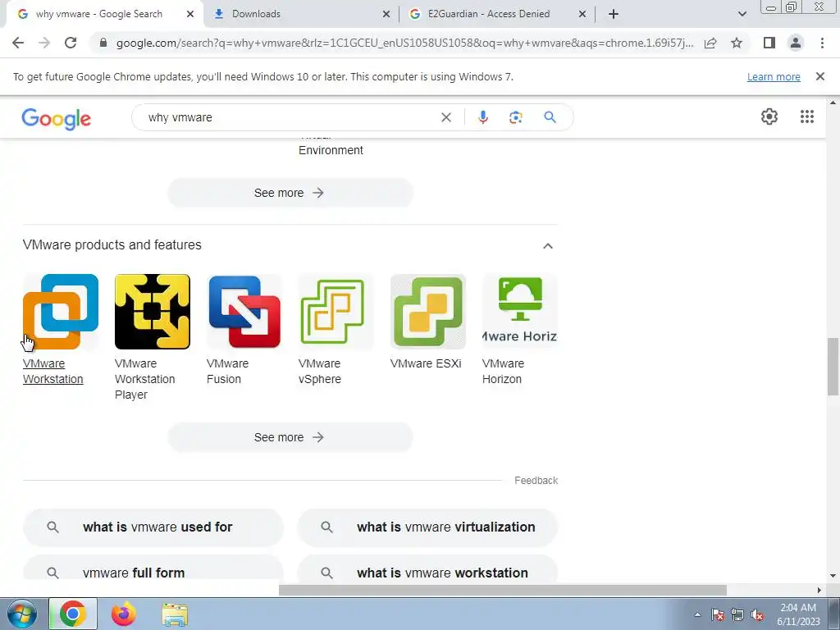Launch Firefox from the taskbar

click(124, 614)
